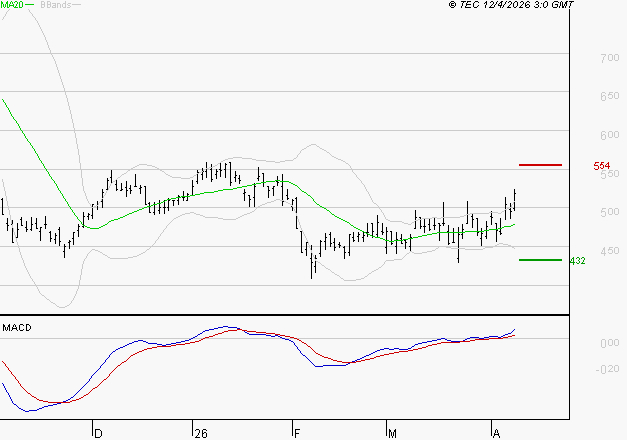Click the BBands legend label

[x=56, y=5]
